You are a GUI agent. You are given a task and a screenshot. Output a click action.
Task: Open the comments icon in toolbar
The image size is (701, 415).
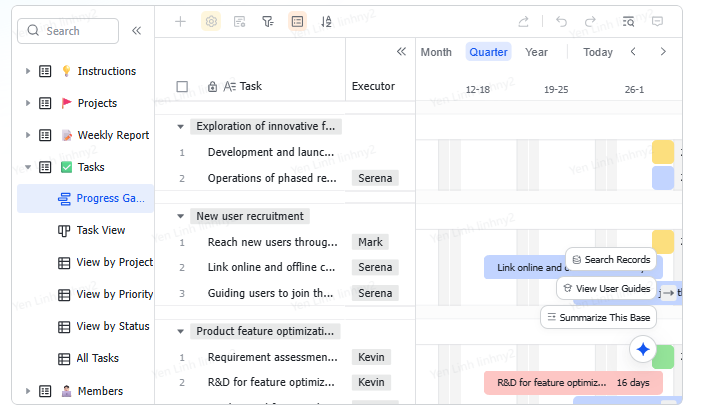(657, 21)
